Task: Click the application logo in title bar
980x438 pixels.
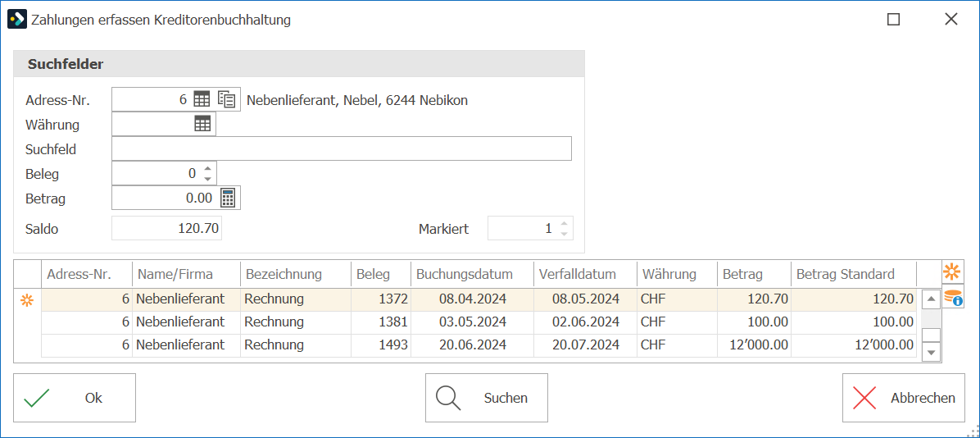Action: pos(17,20)
